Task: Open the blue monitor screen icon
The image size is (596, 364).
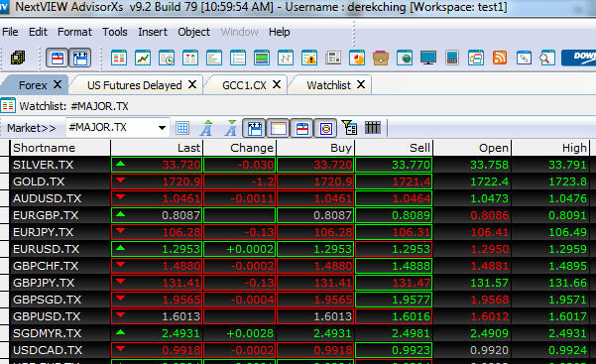Action: point(428,59)
